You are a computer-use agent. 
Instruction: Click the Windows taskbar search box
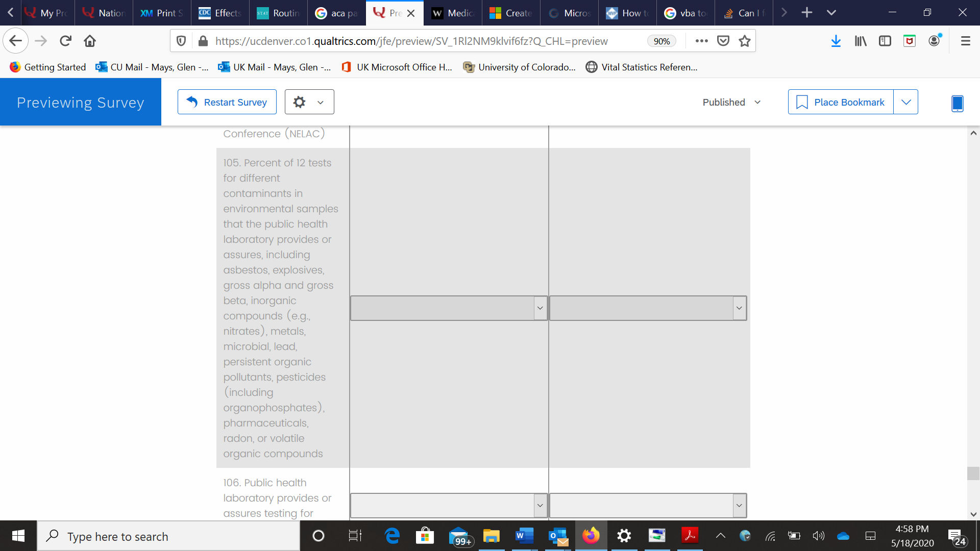click(168, 536)
